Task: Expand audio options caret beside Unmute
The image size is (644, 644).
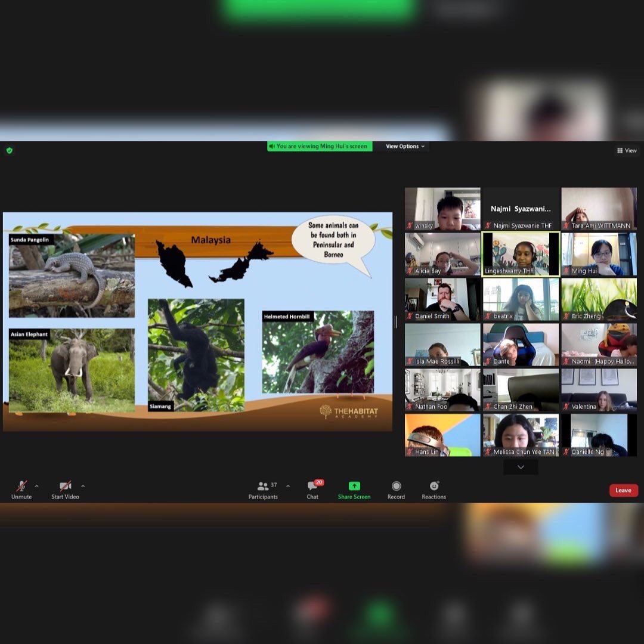Action: [36, 486]
